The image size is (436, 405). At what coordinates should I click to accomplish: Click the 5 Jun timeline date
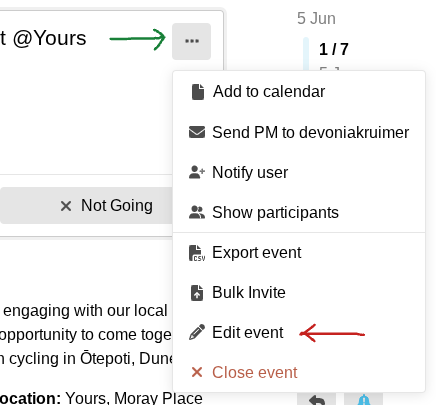point(316,18)
